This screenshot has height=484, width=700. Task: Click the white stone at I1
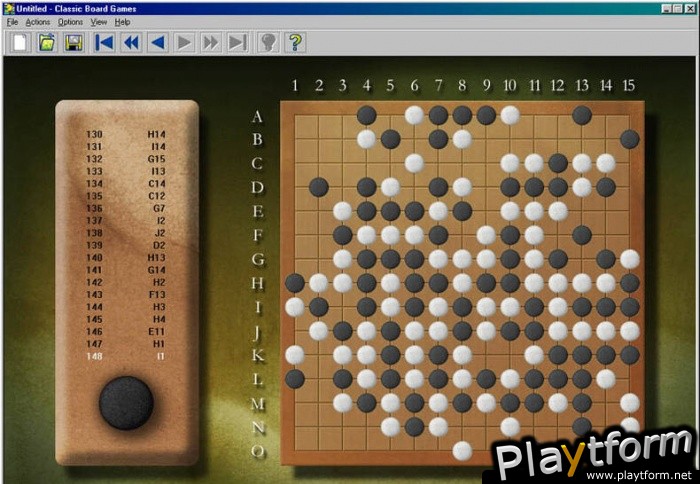click(295, 307)
